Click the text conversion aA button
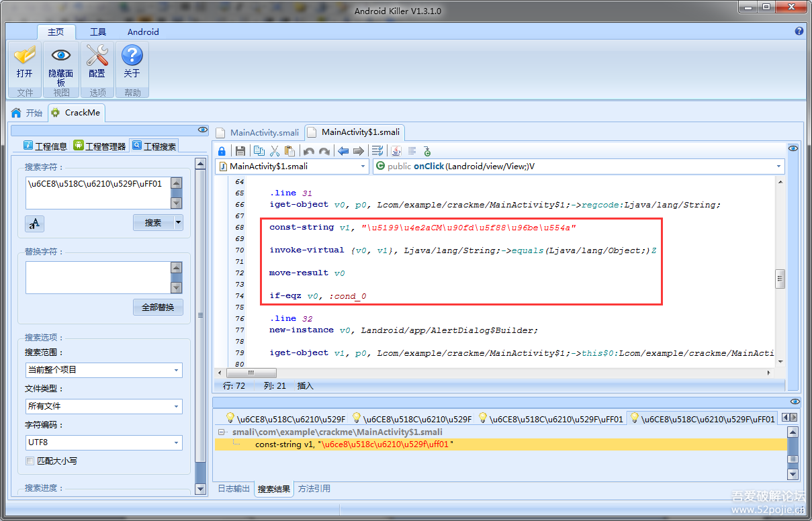Viewport: 812px width, 521px height. click(x=34, y=224)
